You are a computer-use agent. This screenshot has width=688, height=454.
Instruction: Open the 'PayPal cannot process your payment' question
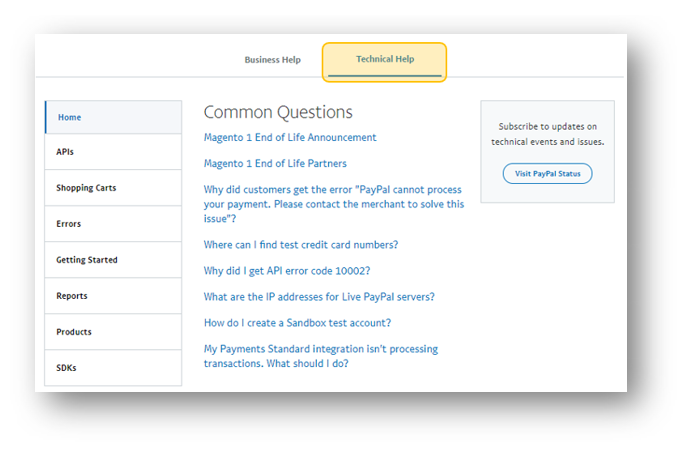pyautogui.click(x=333, y=203)
